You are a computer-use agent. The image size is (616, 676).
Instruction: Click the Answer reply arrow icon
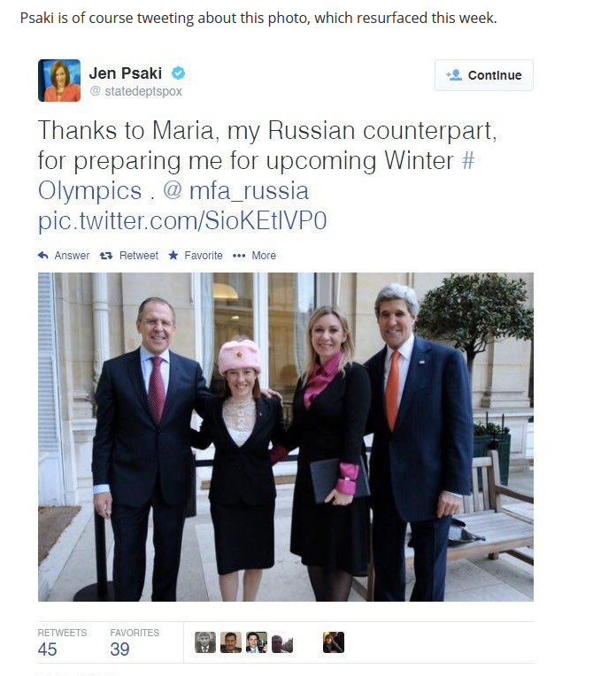coord(43,255)
